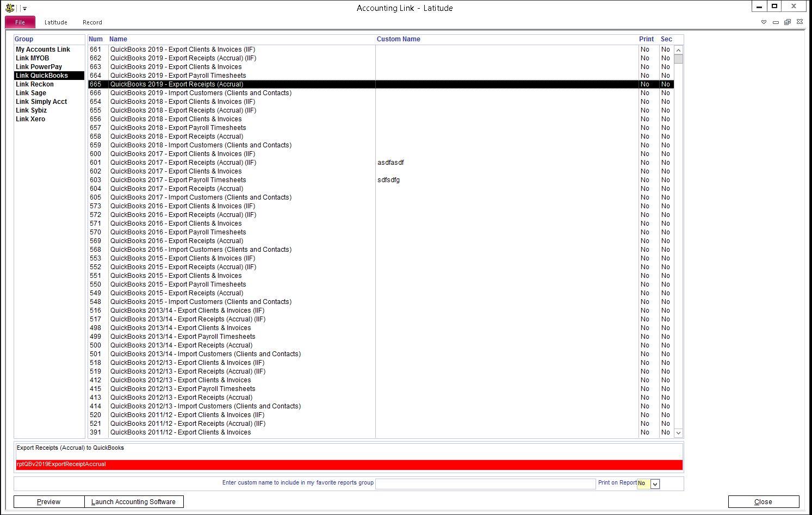Click red rptQBv2019ExportReceiptAccrual report name bar
The image size is (812, 515).
click(x=349, y=464)
